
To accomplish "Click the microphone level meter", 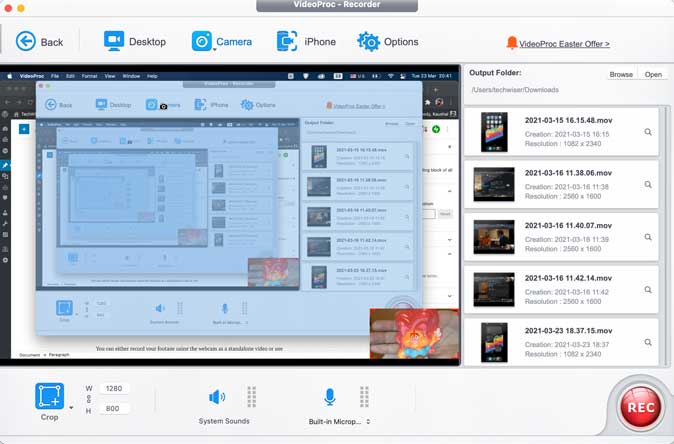I will [365, 396].
